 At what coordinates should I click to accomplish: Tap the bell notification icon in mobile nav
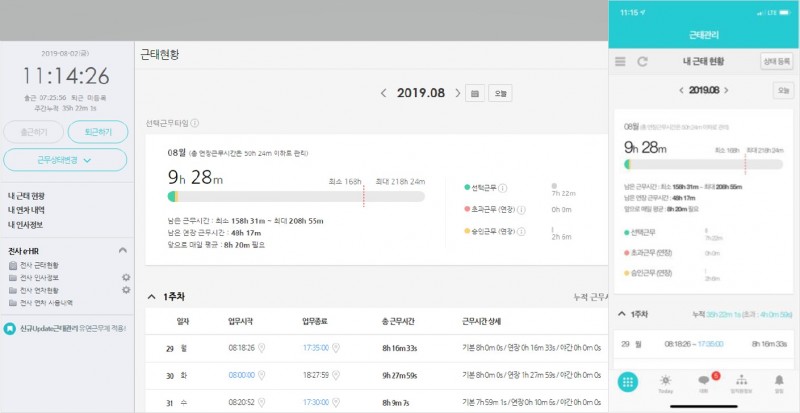click(779, 382)
